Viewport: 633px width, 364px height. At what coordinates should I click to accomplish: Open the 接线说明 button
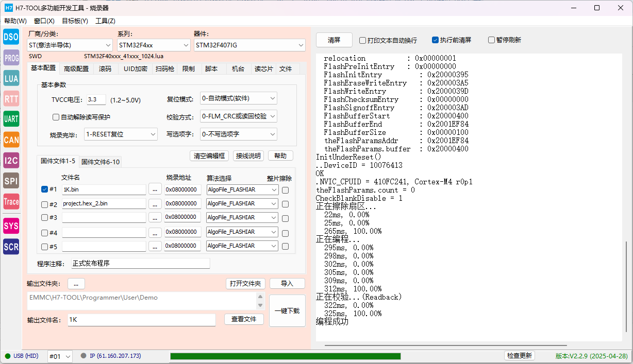(248, 156)
